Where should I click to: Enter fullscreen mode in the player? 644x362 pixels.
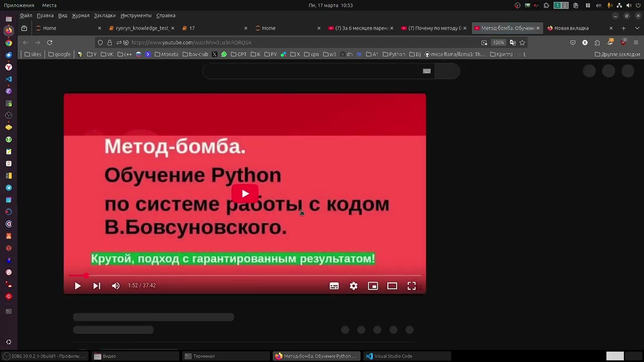pos(412,286)
